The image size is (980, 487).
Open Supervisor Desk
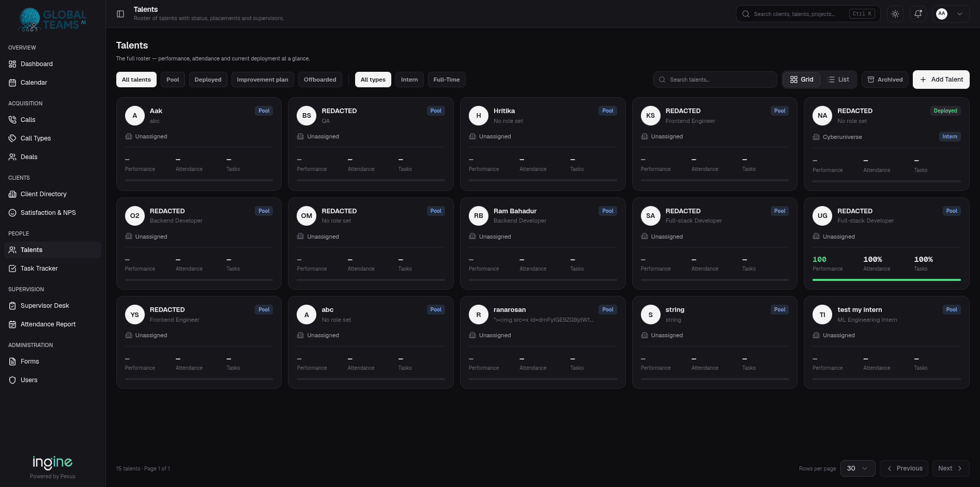[x=53, y=306]
